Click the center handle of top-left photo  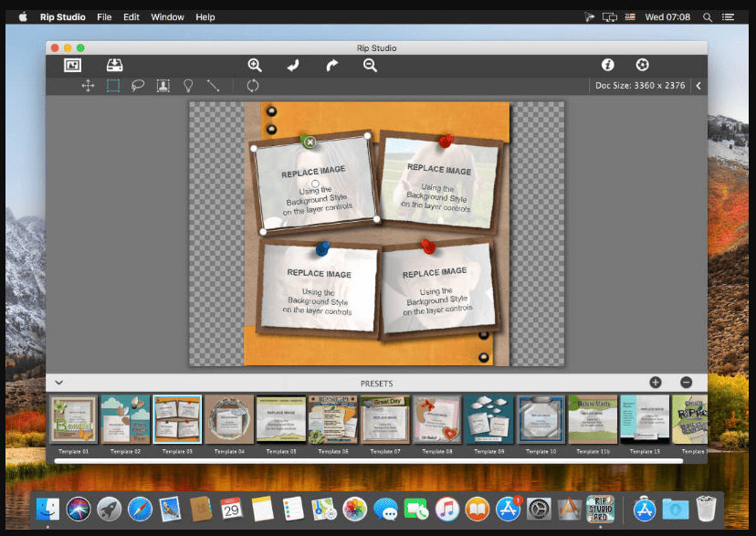315,184
